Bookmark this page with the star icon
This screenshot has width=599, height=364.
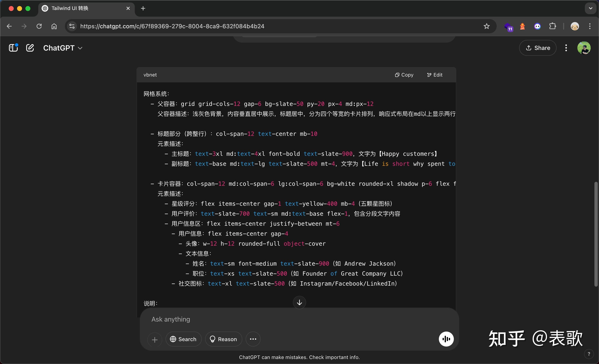click(x=487, y=26)
